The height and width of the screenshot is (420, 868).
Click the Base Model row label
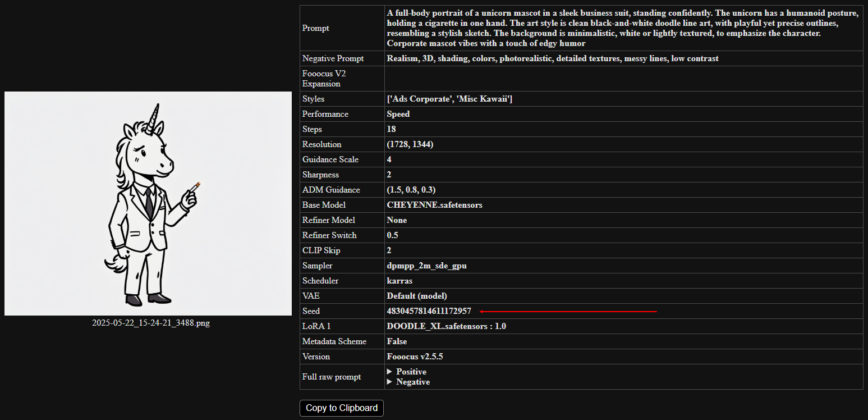(324, 205)
